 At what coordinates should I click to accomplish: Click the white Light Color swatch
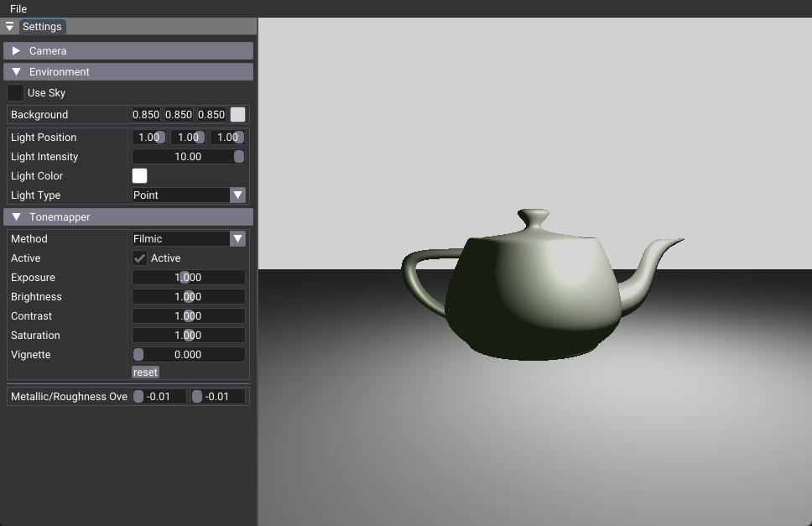tap(140, 176)
